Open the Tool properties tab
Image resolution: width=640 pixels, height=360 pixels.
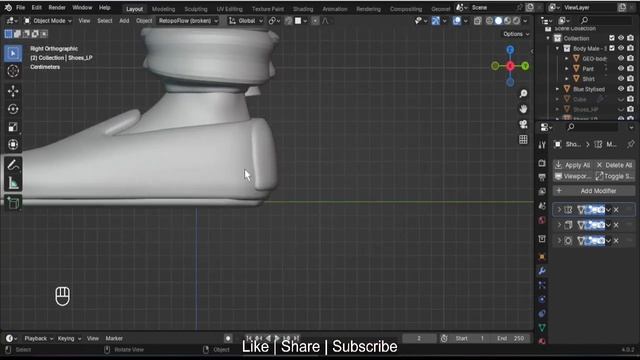[x=542, y=145]
